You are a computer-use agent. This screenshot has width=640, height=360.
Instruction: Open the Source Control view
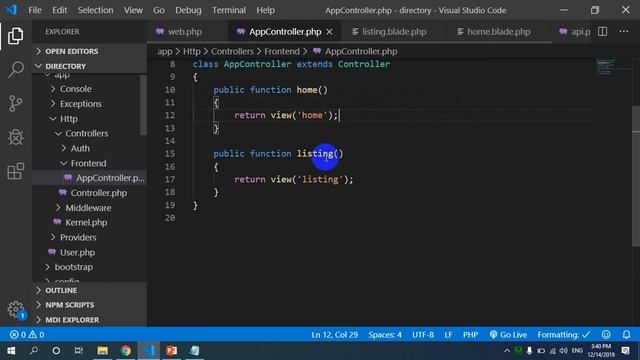[x=16, y=103]
